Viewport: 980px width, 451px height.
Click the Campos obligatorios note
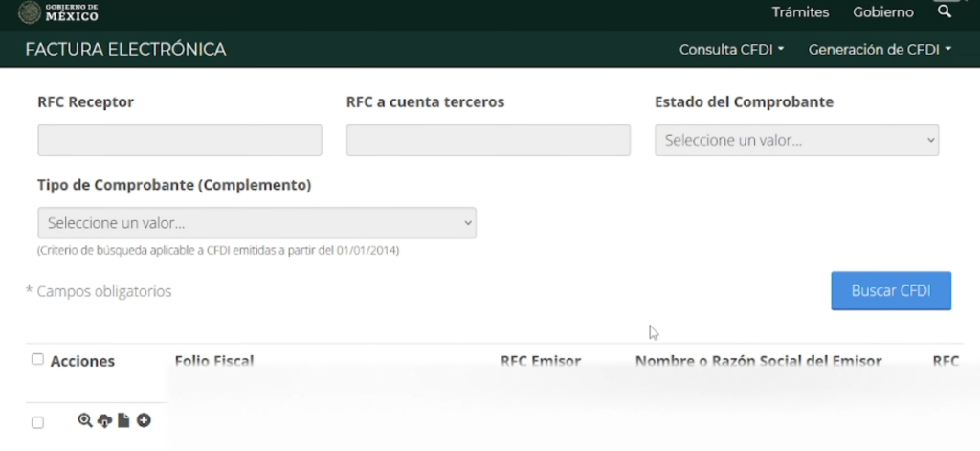[x=99, y=291]
